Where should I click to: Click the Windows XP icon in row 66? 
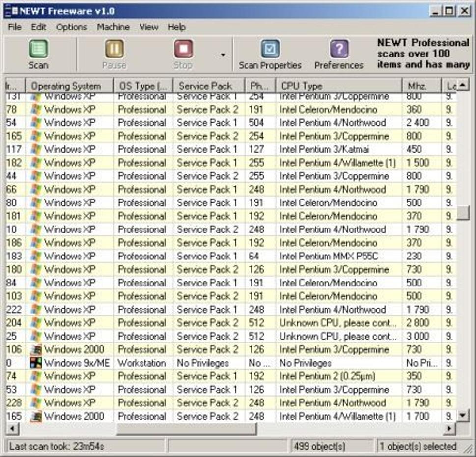click(x=36, y=190)
